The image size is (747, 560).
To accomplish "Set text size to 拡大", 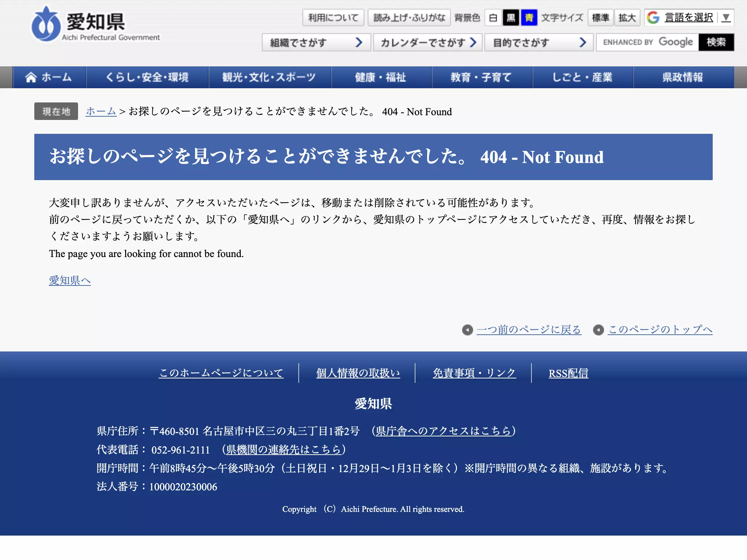I will (627, 17).
